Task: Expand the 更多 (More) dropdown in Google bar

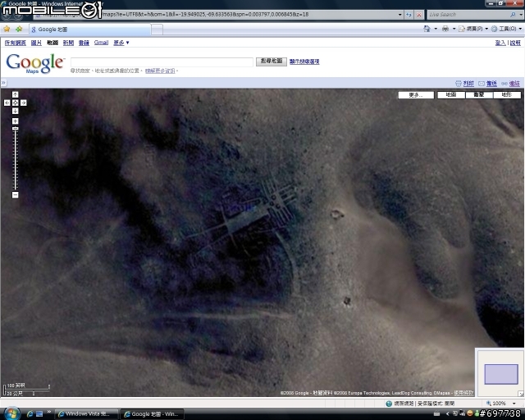Action: point(121,43)
